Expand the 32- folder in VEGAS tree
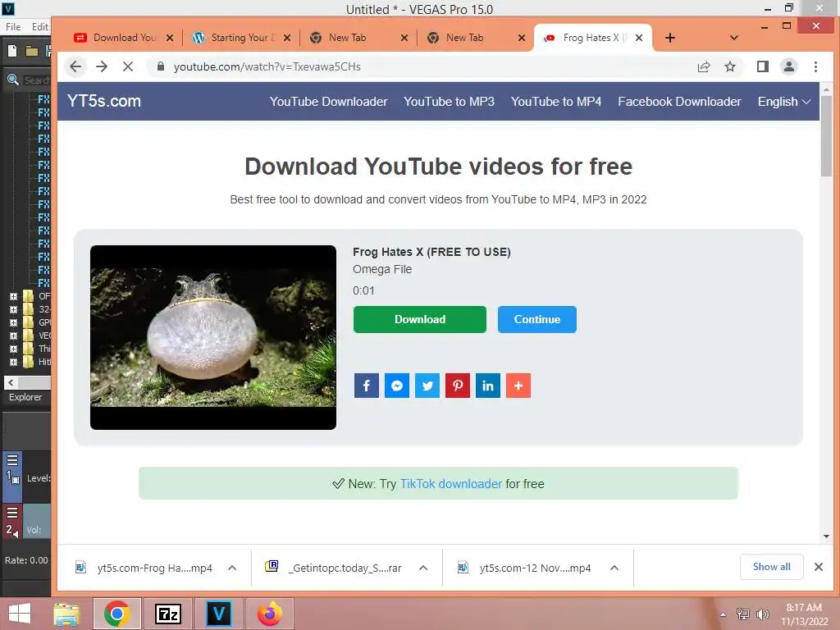 pyautogui.click(x=13, y=309)
